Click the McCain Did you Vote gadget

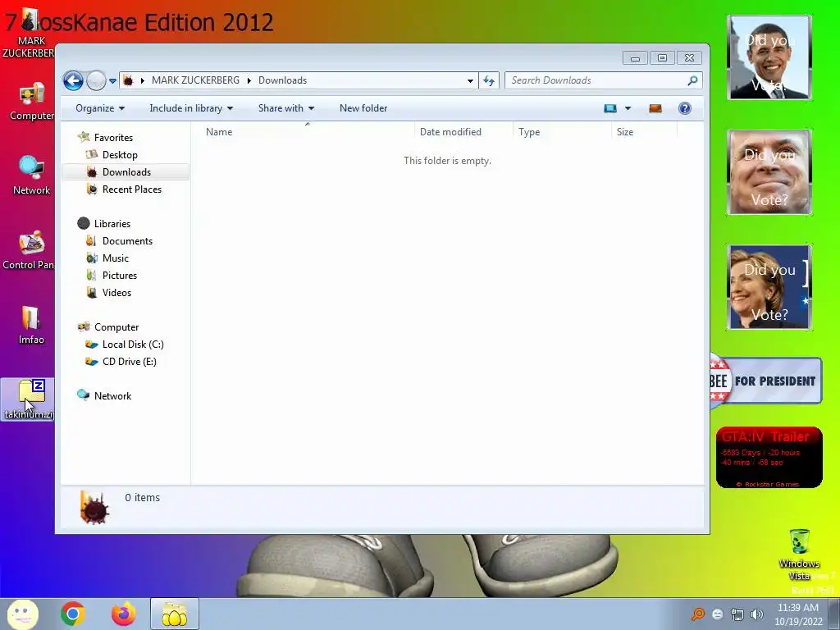pos(769,172)
